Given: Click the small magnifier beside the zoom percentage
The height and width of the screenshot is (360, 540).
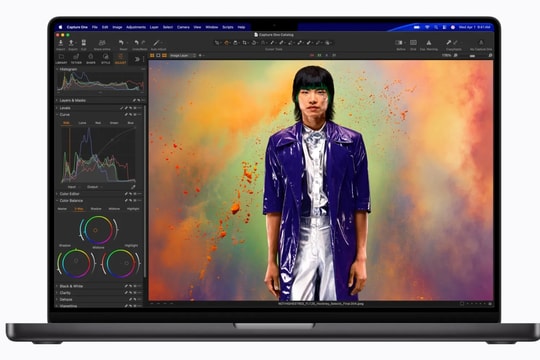Looking at the screenshot, I should coord(456,55).
